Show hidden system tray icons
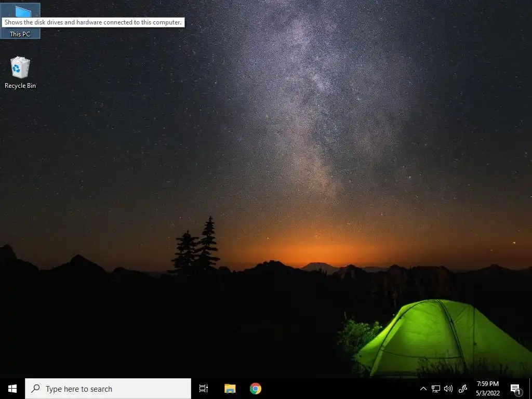The width and height of the screenshot is (532, 399). click(423, 389)
